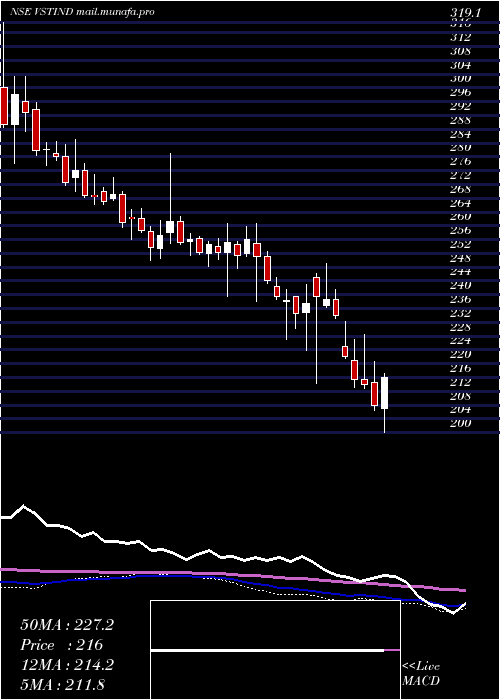The image size is (500, 700).
Task: Click the 50MA : 227.2 value
Action: (67, 625)
